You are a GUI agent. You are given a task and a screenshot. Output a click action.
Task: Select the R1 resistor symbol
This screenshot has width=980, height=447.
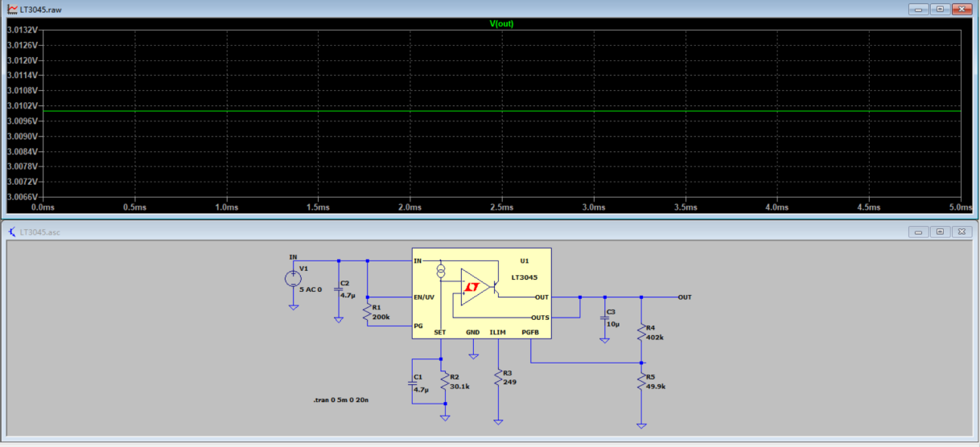click(368, 311)
